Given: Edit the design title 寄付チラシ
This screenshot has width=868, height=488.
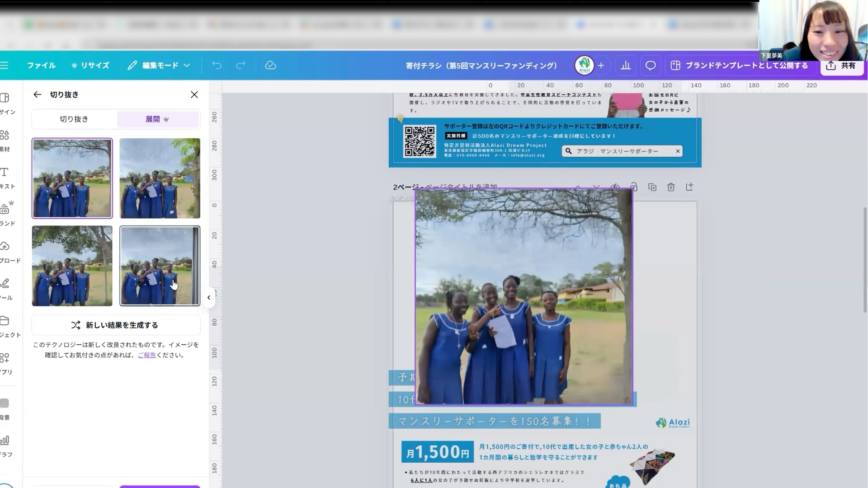Looking at the screenshot, I should [481, 66].
